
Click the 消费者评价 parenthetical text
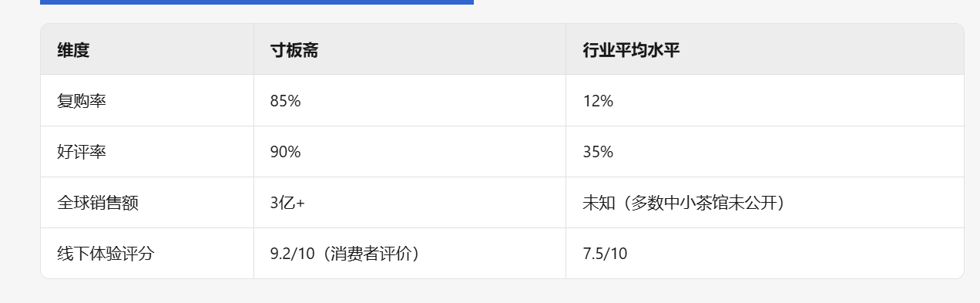click(x=369, y=254)
